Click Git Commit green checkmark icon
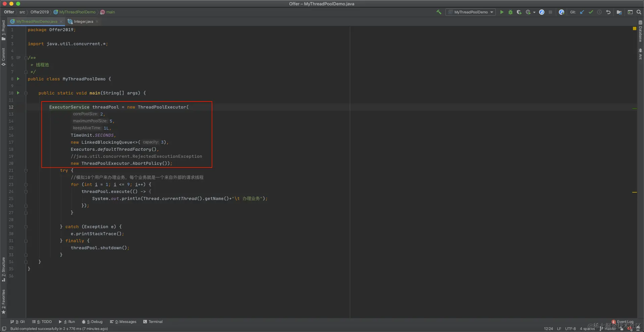This screenshot has width=644, height=332. (591, 12)
